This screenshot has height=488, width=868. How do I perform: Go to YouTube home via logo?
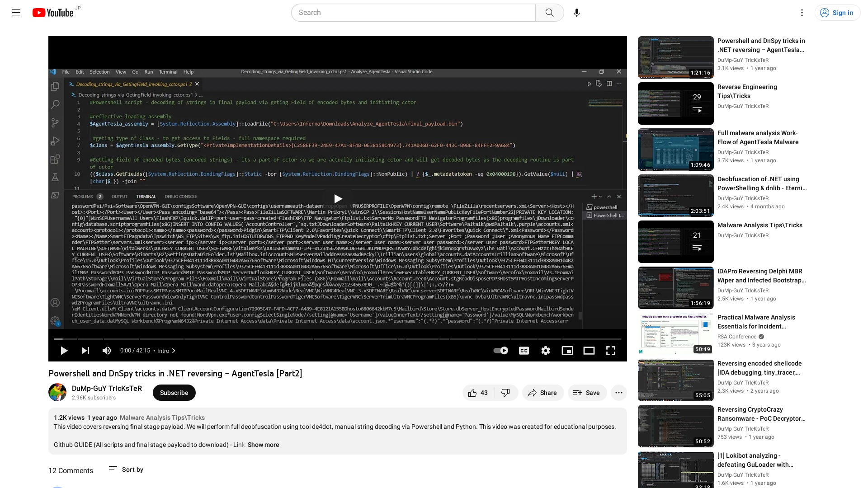pyautogui.click(x=53, y=13)
